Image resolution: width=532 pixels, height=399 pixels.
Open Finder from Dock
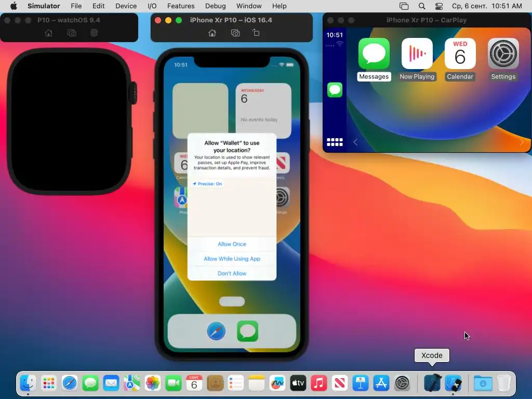click(28, 383)
